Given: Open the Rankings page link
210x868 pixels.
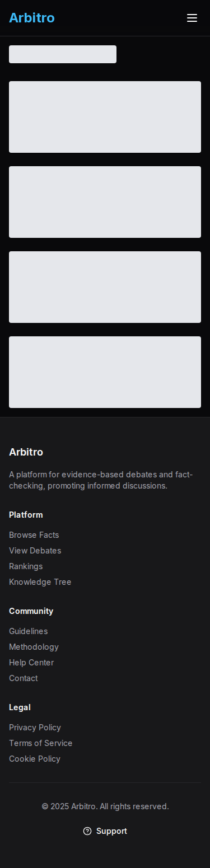Looking at the screenshot, I should point(26,566).
